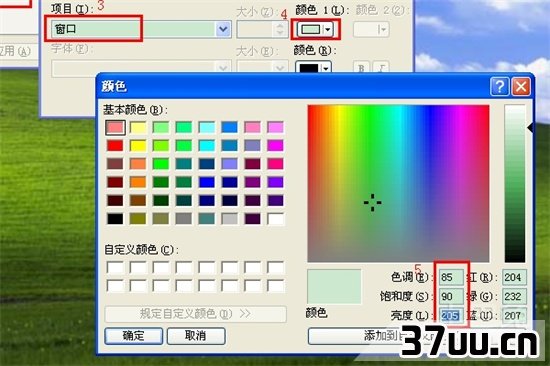Select the hot pink basic color swatch
Image resolution: width=550 pixels, height=366 pixels.
point(275,164)
